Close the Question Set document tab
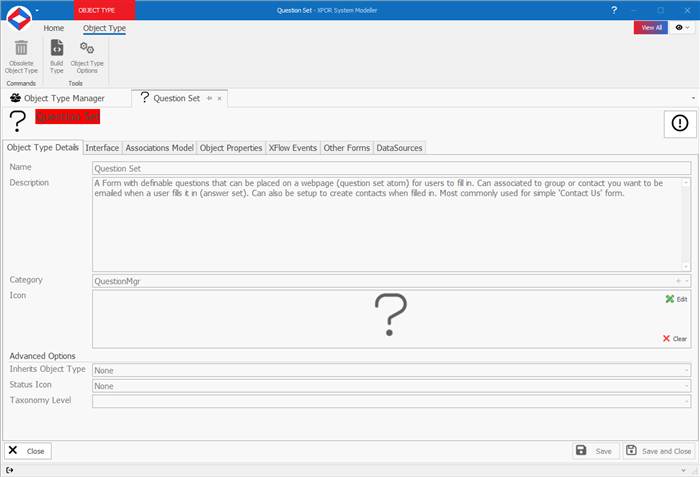The height and width of the screenshot is (477, 700). pos(220,98)
